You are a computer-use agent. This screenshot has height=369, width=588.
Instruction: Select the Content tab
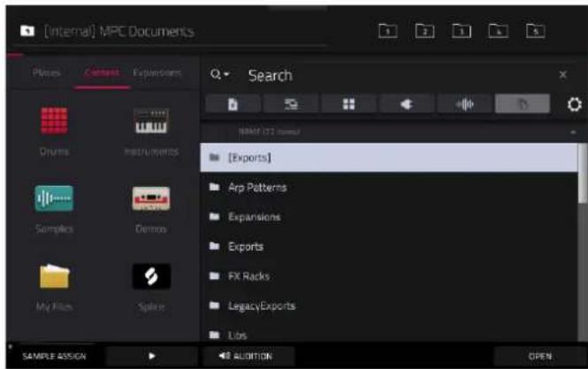(102, 73)
